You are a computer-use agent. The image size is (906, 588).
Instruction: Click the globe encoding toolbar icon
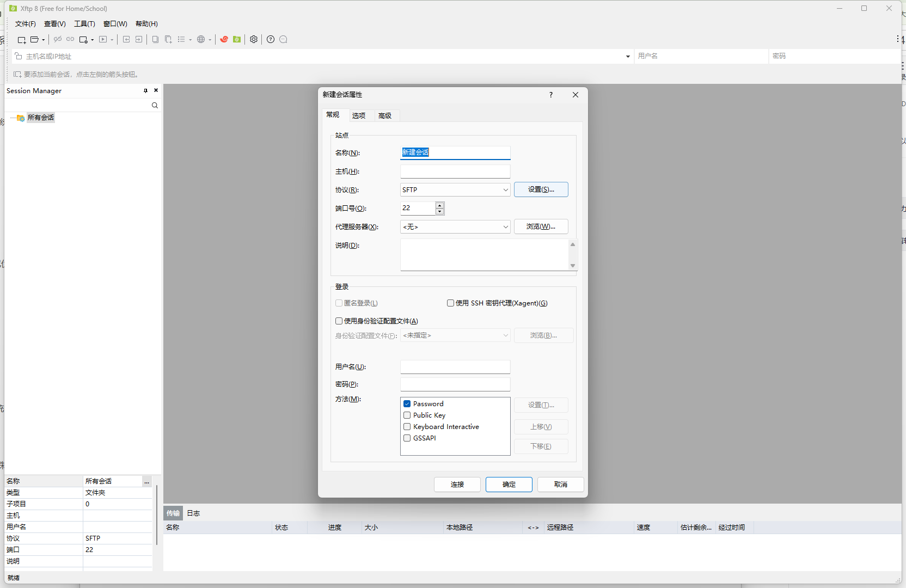point(201,39)
